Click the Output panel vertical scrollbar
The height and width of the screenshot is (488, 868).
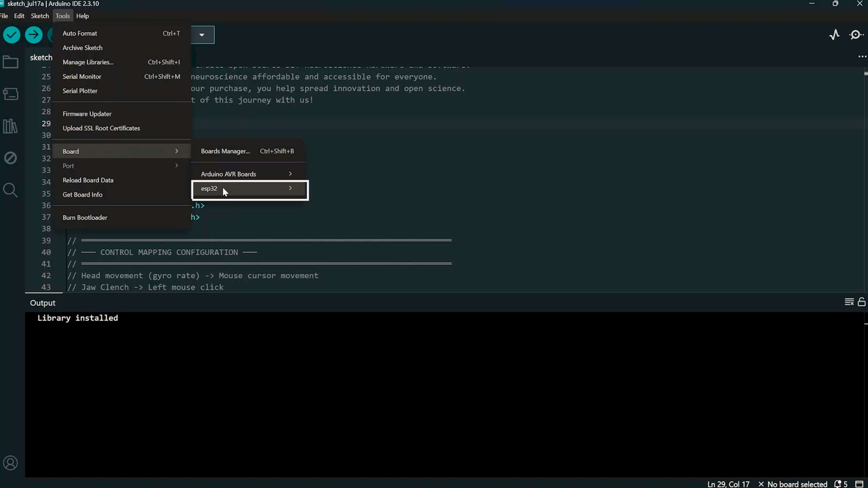(x=865, y=395)
